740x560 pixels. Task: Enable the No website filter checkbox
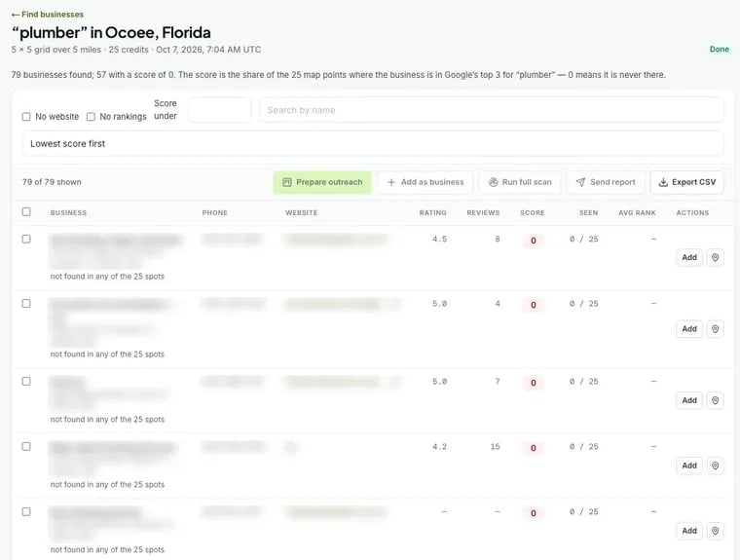[26, 117]
